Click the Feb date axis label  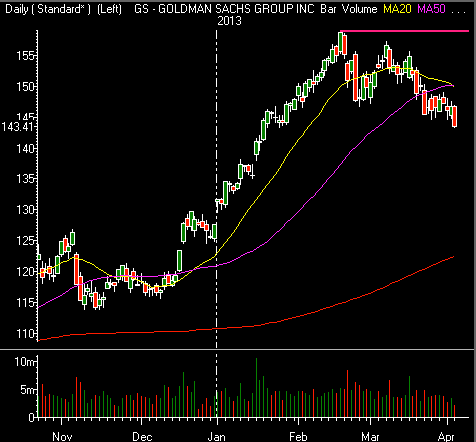pos(298,436)
